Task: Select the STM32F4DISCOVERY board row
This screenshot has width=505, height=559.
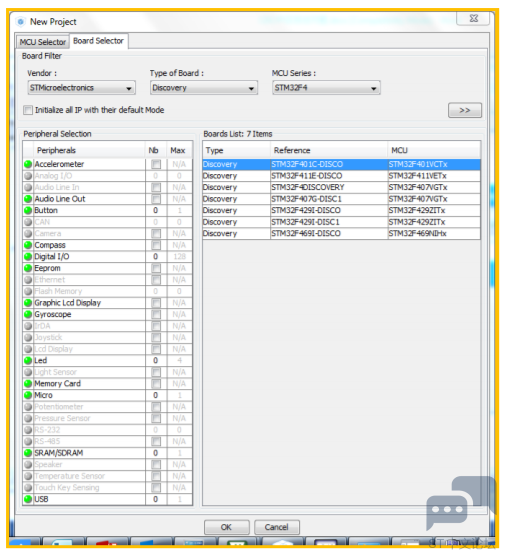Action: pyautogui.click(x=341, y=188)
